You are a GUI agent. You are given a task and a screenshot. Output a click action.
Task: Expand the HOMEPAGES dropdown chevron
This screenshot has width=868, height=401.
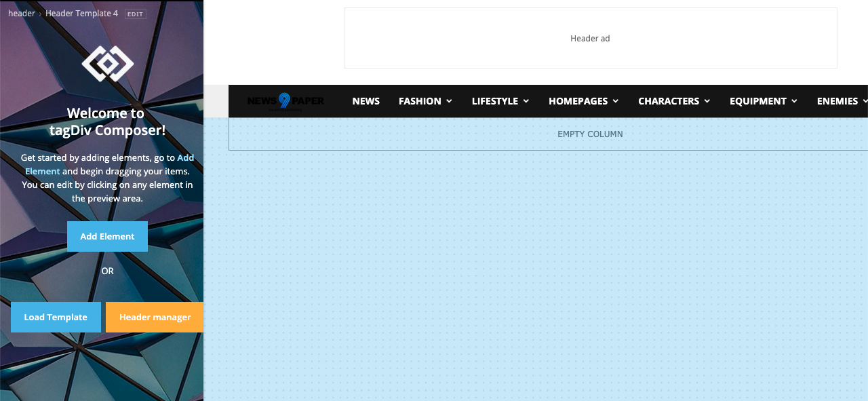(x=615, y=101)
